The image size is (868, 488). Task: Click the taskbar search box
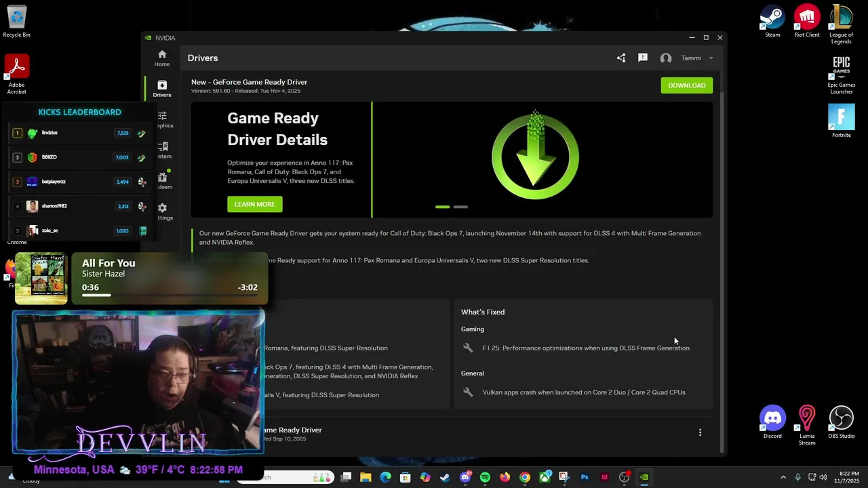coord(300,477)
